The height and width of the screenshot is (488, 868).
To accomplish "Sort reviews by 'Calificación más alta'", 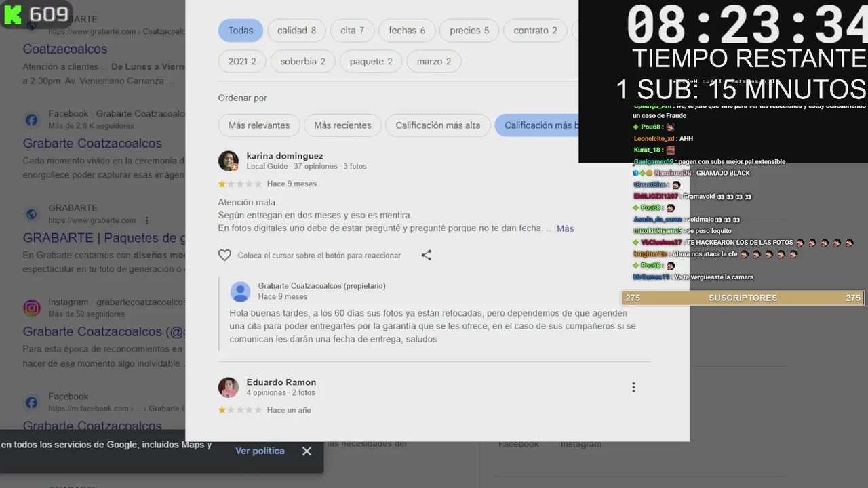I will (438, 125).
